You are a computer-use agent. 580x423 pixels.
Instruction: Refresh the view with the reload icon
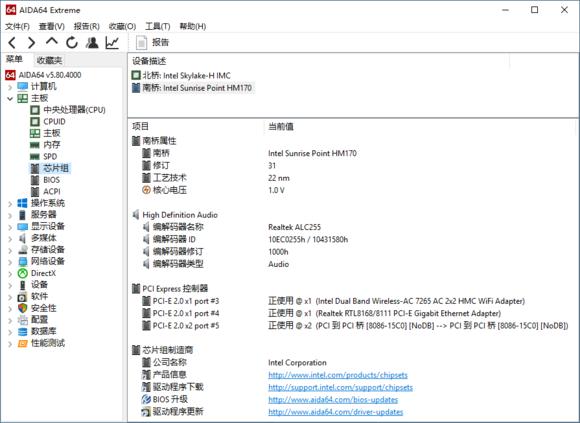72,43
